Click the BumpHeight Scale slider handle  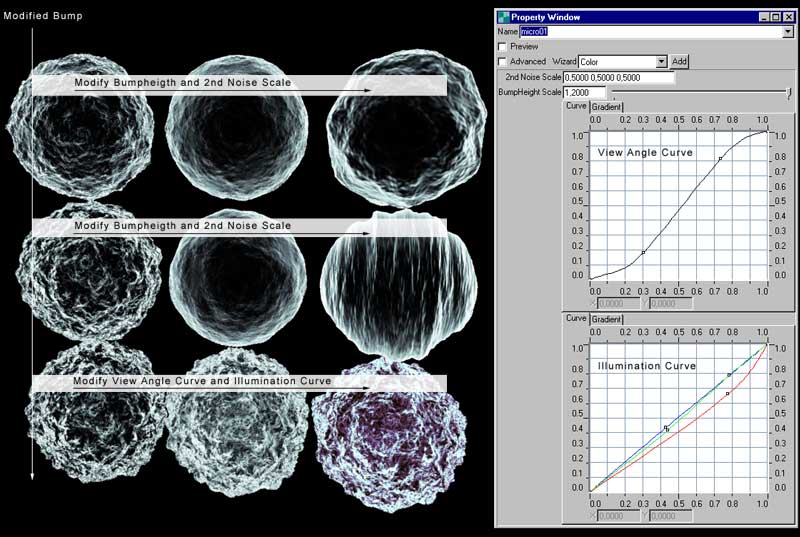point(789,93)
